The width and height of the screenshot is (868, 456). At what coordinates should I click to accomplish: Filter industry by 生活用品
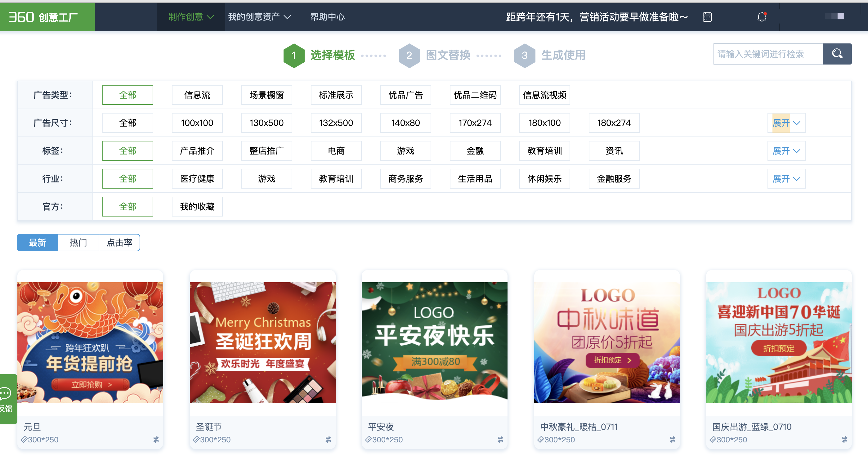475,179
